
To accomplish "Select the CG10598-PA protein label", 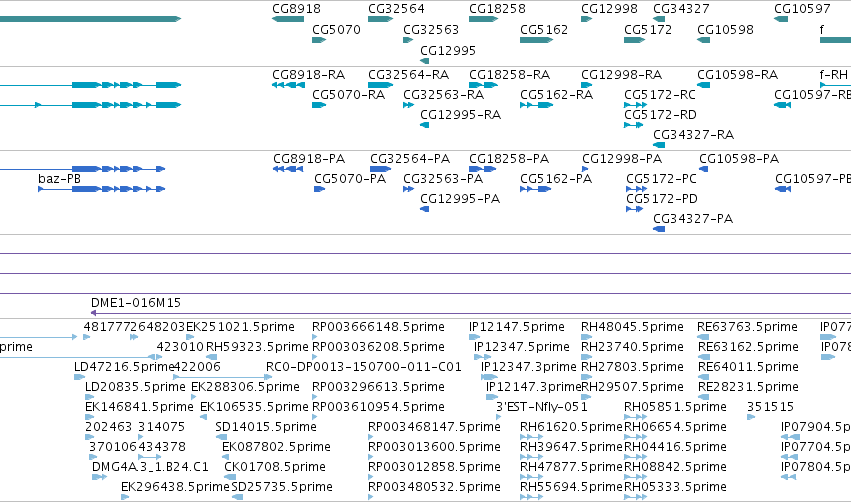I will click(739, 158).
